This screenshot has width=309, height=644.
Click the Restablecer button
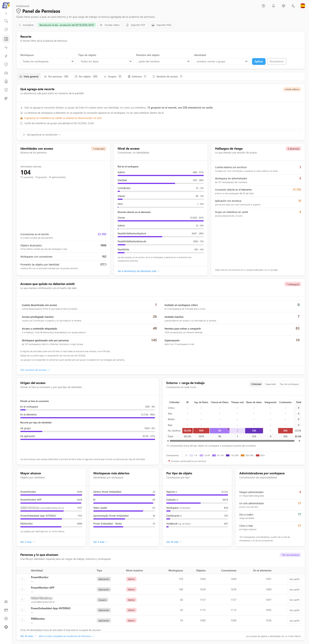pyautogui.click(x=277, y=62)
